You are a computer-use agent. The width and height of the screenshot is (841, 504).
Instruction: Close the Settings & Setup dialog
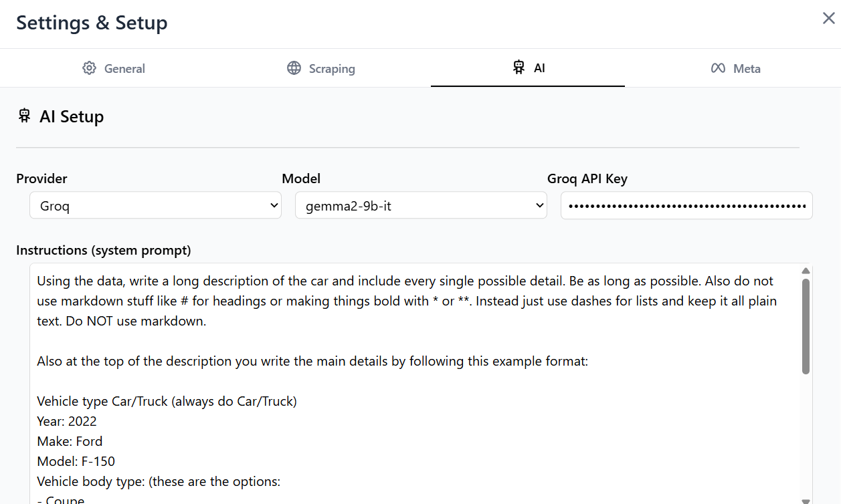828,19
